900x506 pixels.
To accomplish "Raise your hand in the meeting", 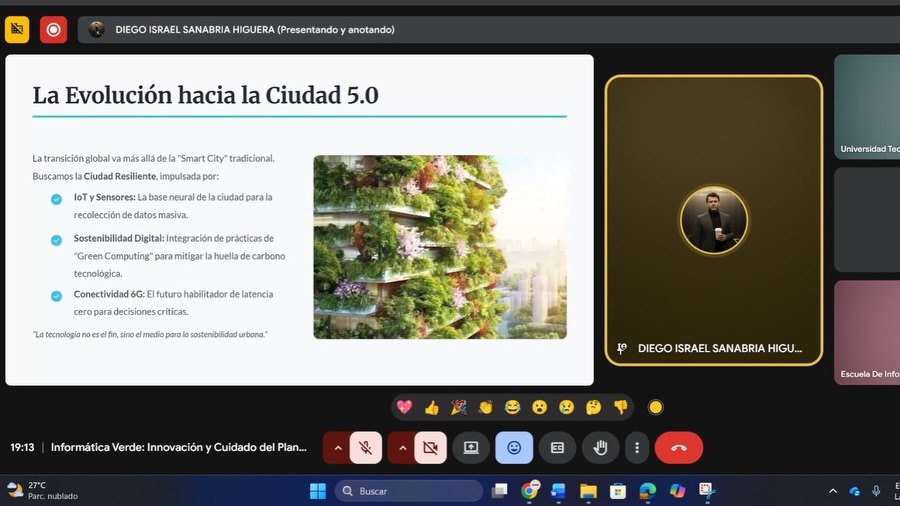I will point(601,448).
